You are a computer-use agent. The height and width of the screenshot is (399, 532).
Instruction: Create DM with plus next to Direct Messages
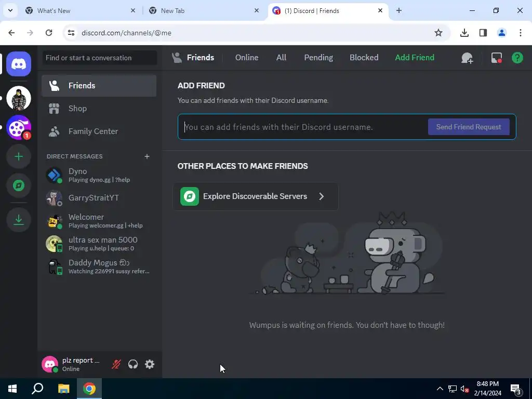coord(147,156)
